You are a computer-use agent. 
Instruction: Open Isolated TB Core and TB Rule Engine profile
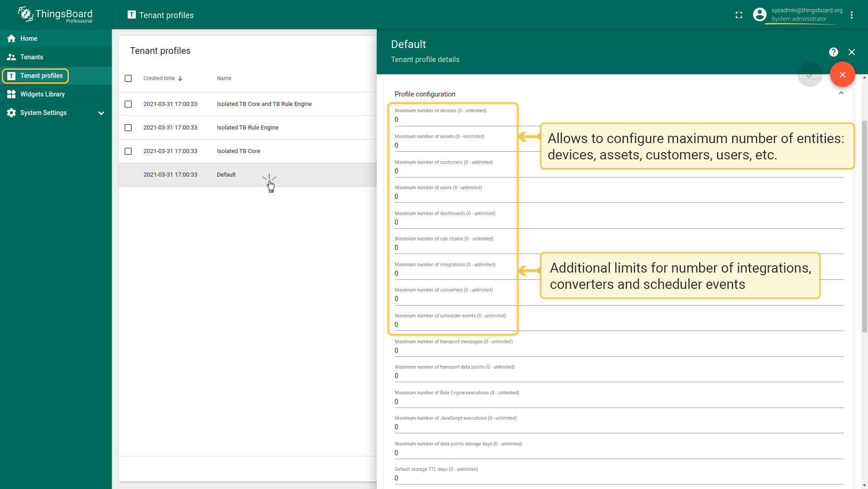[264, 104]
